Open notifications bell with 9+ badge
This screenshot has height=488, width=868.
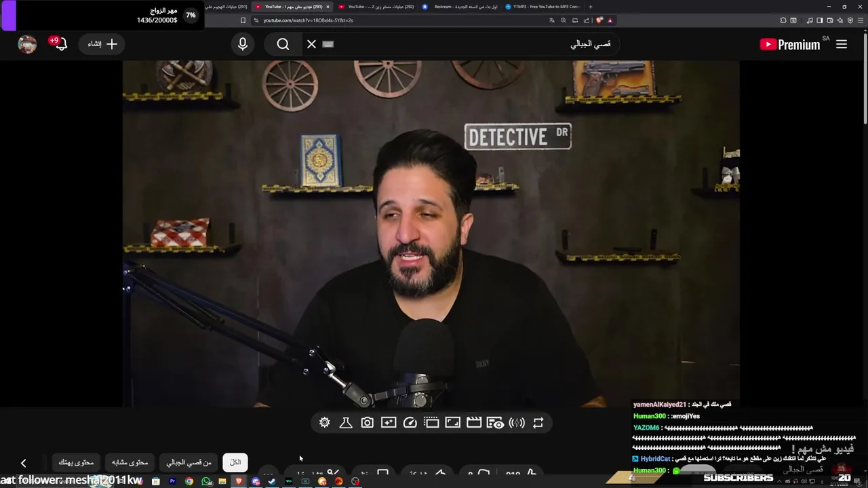point(60,44)
